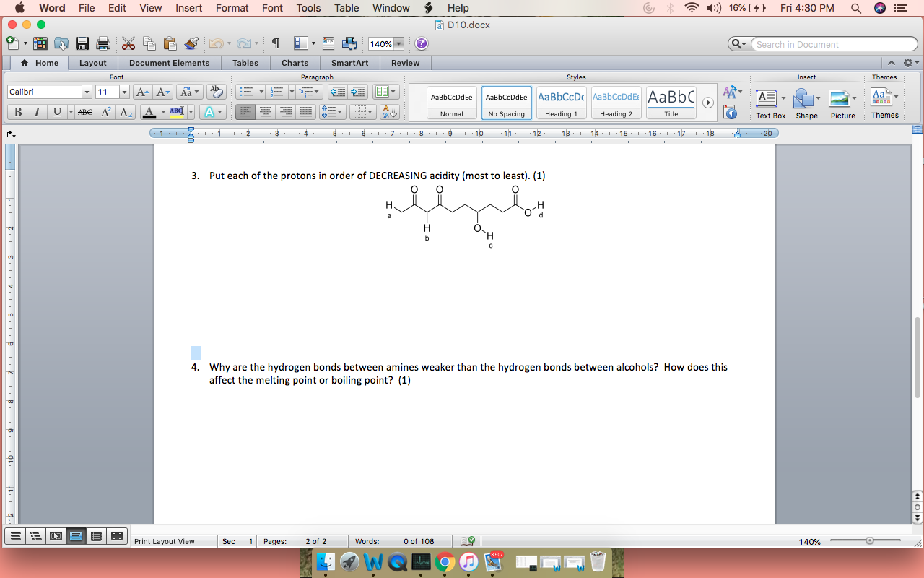Toggle bold text formatting
Screen dimensions: 924x578
click(x=16, y=112)
